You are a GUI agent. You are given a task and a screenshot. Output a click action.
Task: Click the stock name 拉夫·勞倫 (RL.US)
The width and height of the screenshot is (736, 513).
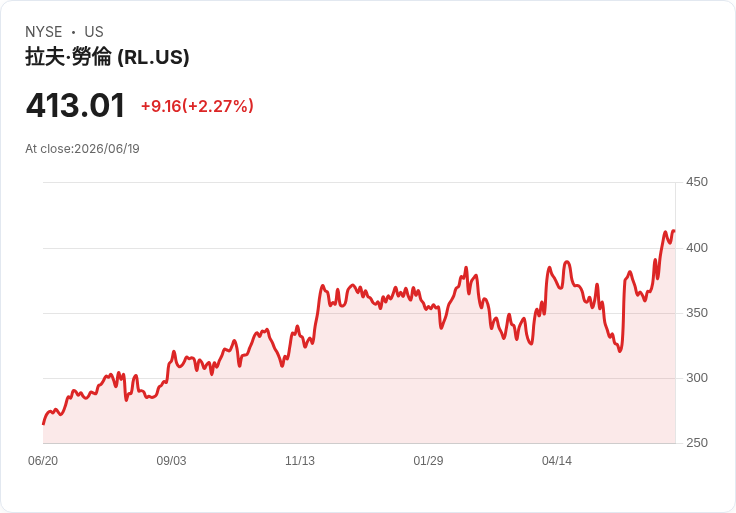click(107, 57)
